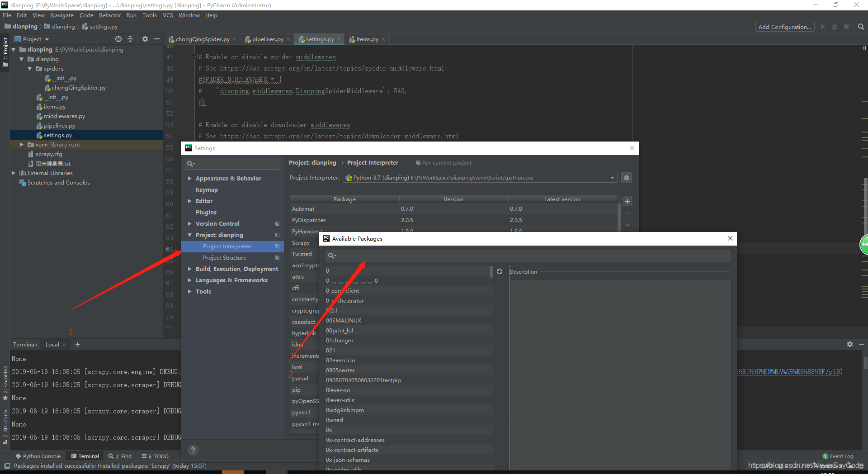Open the File menu

(x=7, y=15)
